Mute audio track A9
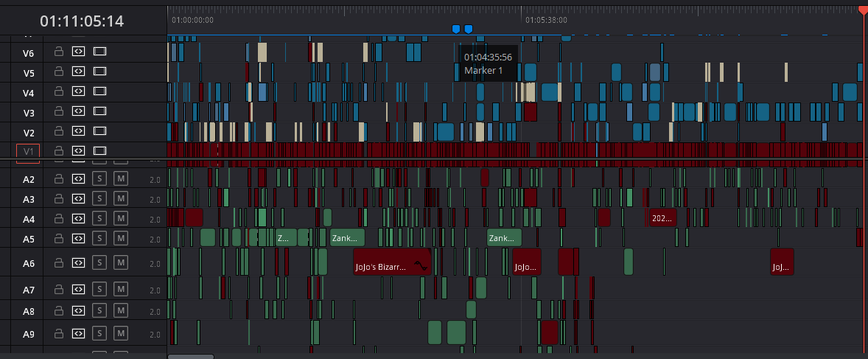Image resolution: width=868 pixels, height=359 pixels. [x=121, y=333]
